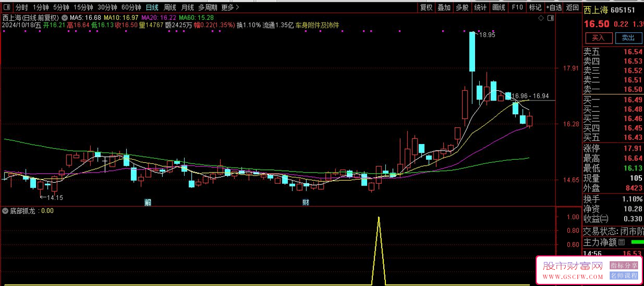Expand the 底部抓龙 indicator dropdown
This screenshot has width=644, height=286.
point(5,211)
